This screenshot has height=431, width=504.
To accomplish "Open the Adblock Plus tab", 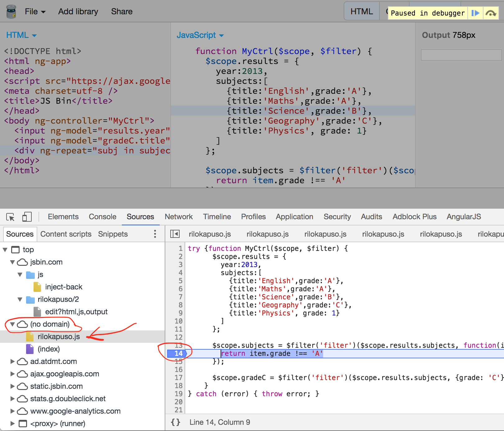I will tap(415, 217).
